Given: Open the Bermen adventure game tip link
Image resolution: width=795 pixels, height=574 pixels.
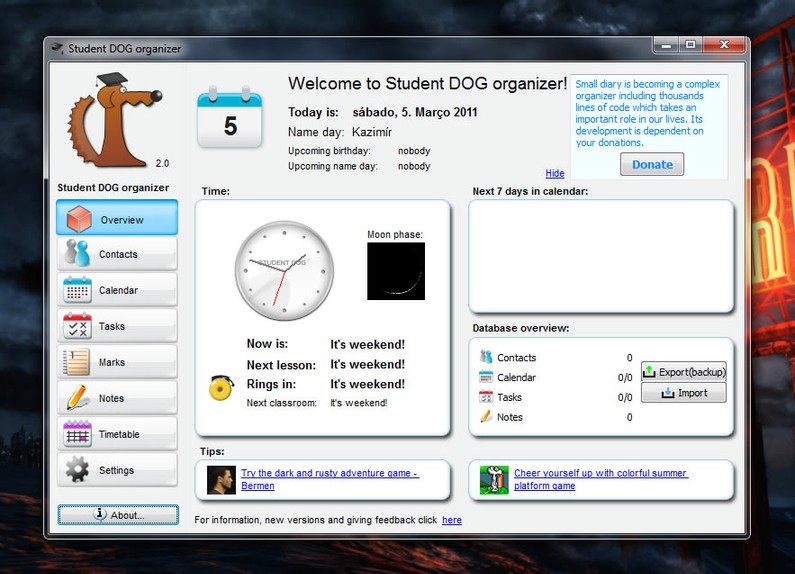Looking at the screenshot, I should (x=330, y=479).
